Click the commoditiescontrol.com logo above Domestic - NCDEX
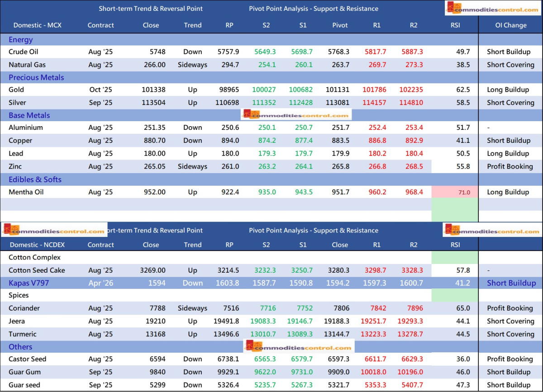The image size is (543, 392). (x=54, y=231)
